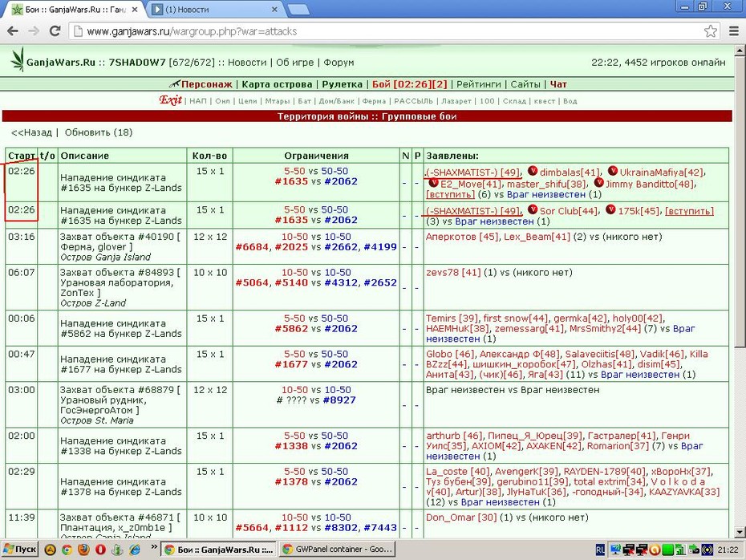Open the Персонаж menu item
746x560 pixels.
(x=206, y=84)
